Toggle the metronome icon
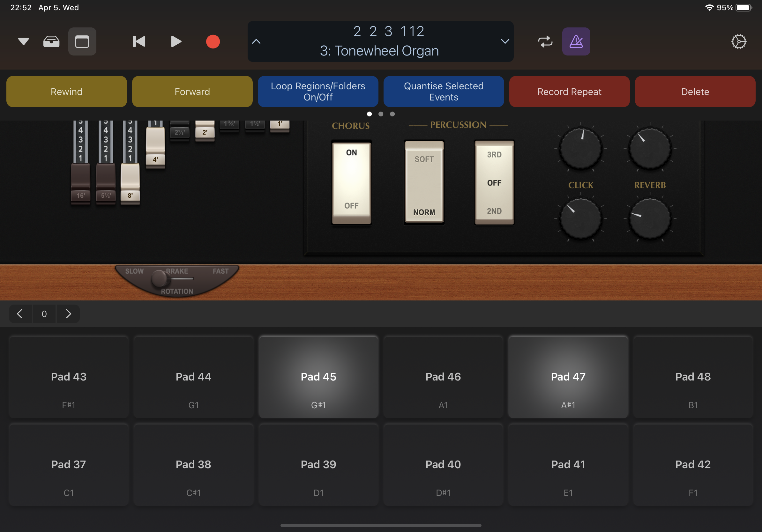This screenshot has width=762, height=532. pyautogui.click(x=576, y=42)
